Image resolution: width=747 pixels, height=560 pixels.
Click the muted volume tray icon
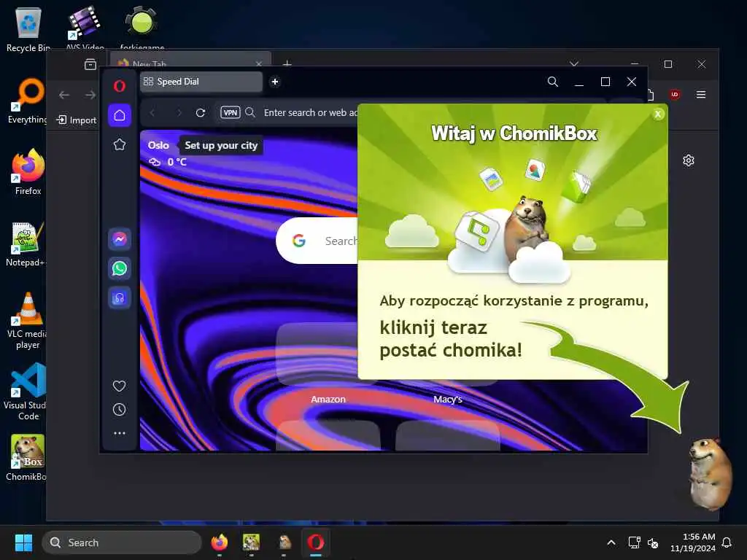[653, 542]
